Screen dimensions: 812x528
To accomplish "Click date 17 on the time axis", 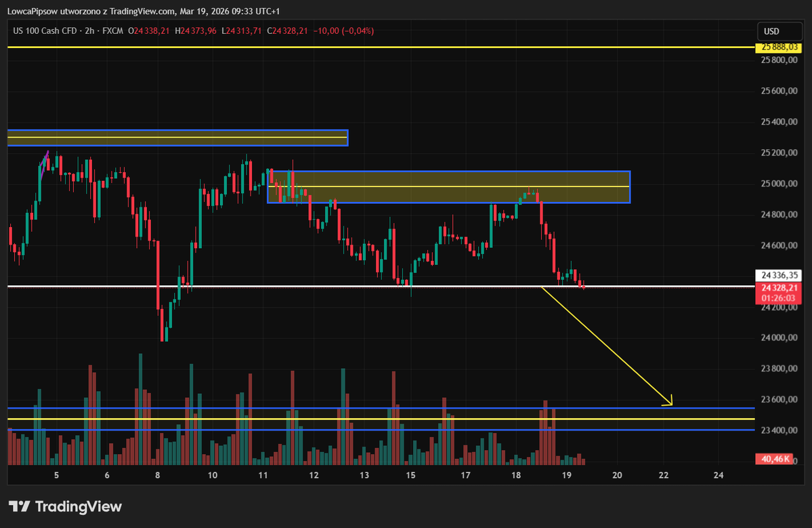I will pyautogui.click(x=465, y=475).
